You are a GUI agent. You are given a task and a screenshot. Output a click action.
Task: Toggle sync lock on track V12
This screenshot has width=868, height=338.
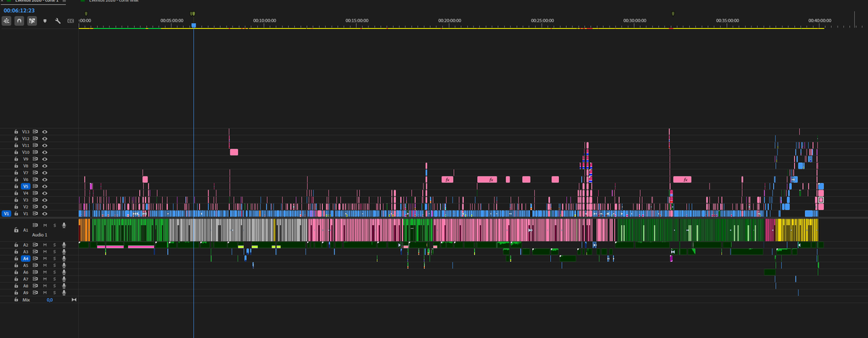tap(35, 138)
